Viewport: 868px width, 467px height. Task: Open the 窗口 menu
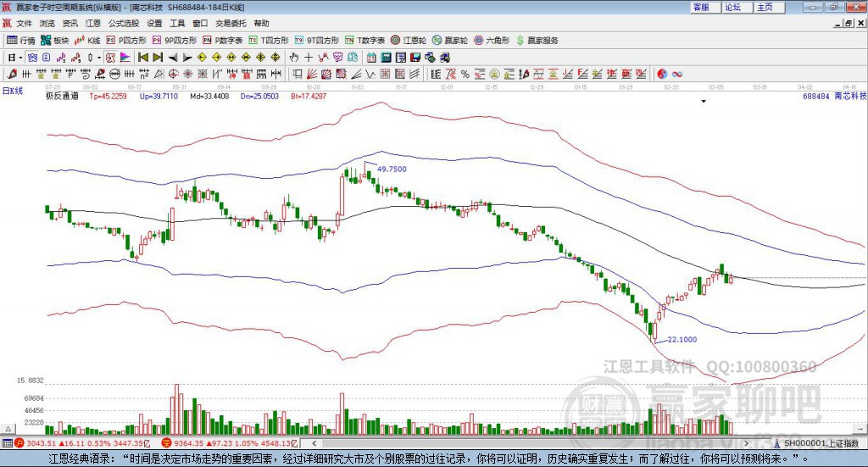pyautogui.click(x=200, y=23)
